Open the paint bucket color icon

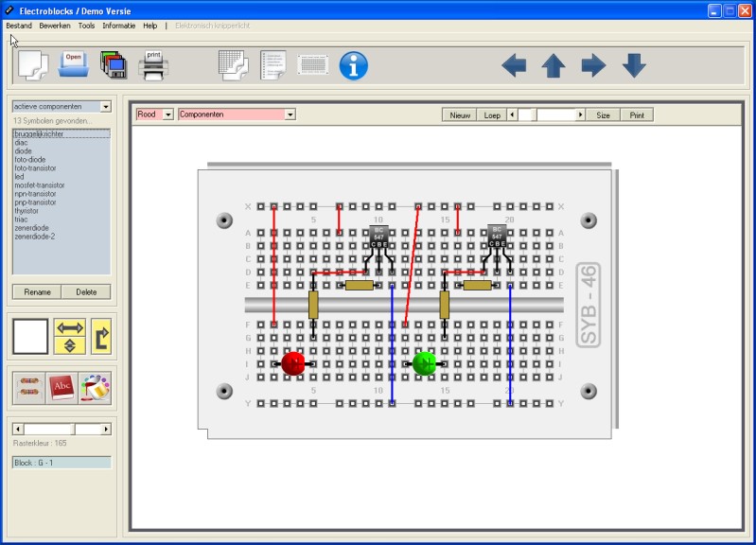pos(95,388)
